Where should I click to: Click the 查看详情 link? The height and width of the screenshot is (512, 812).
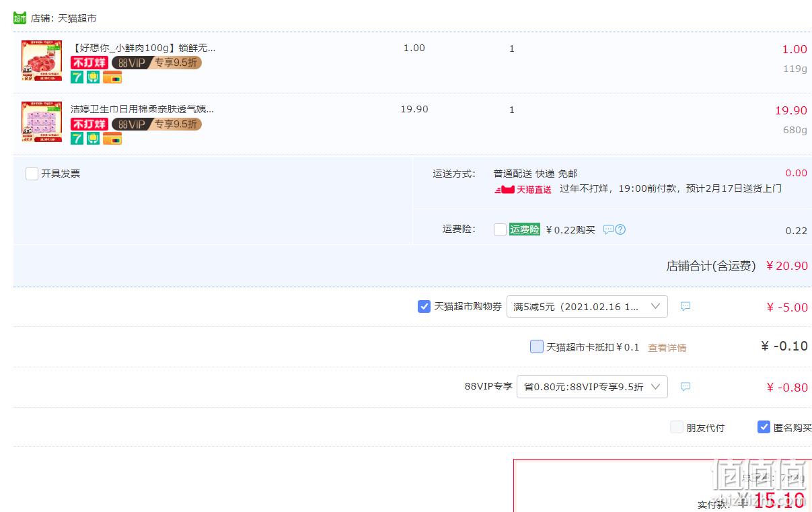coord(667,348)
